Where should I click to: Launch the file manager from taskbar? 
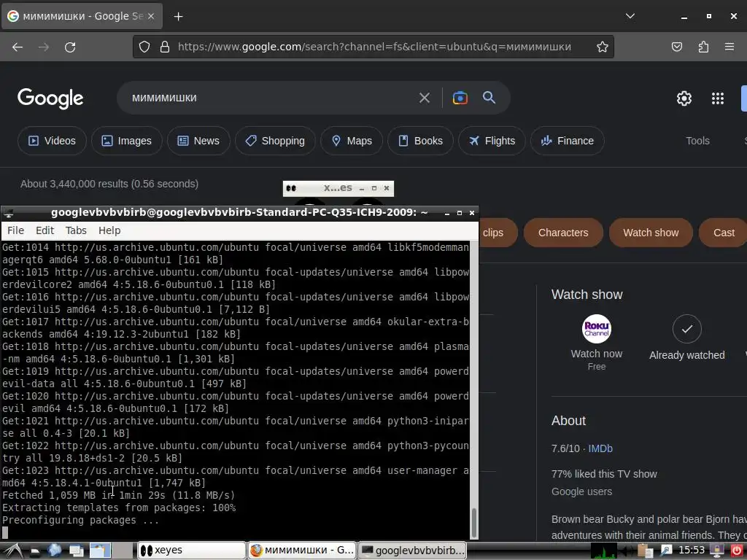click(x=35, y=551)
